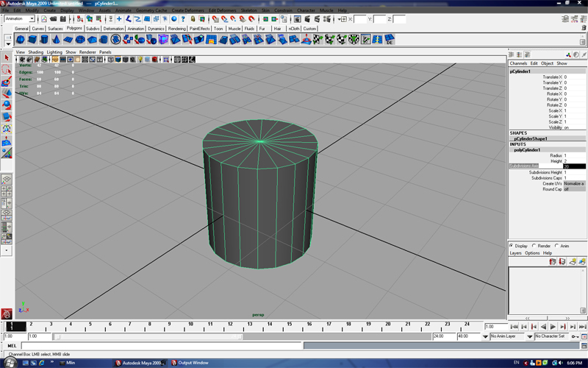Click the Subdivisions Axis value field
Screen dimensions: 588x368
574,166
